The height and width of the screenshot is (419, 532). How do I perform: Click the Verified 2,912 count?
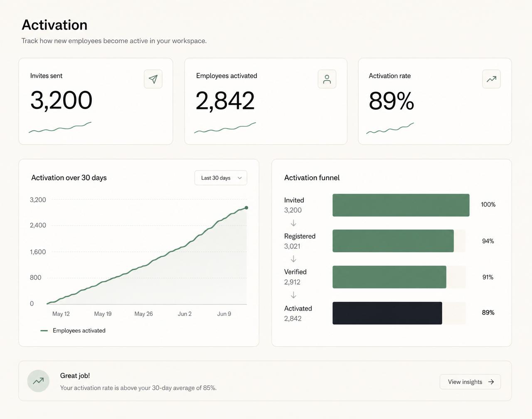click(x=292, y=282)
